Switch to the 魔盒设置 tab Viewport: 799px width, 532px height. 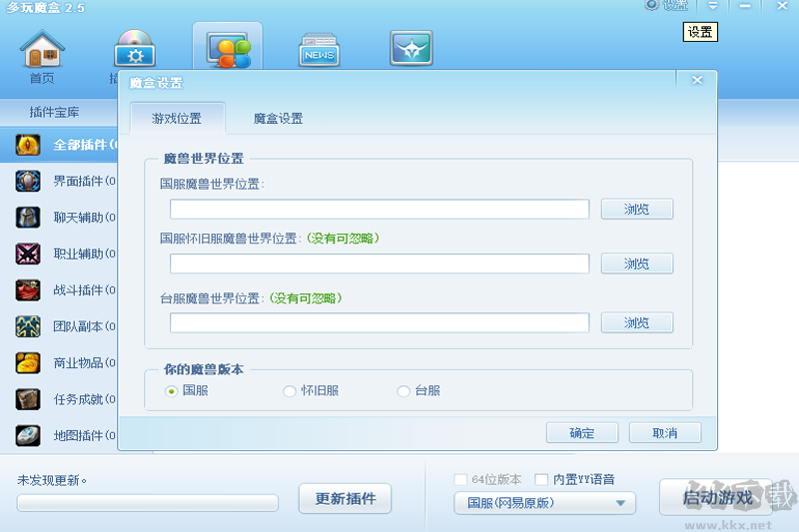pos(278,119)
